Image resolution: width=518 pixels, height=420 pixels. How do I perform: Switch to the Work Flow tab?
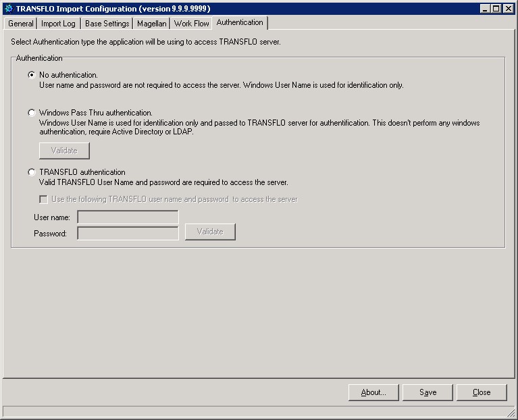click(x=192, y=24)
